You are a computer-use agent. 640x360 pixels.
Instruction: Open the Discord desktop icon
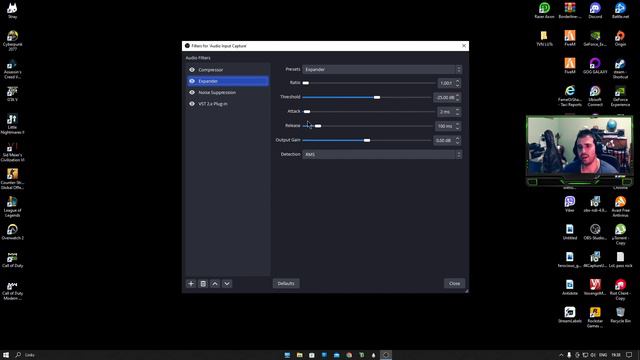pos(595,11)
